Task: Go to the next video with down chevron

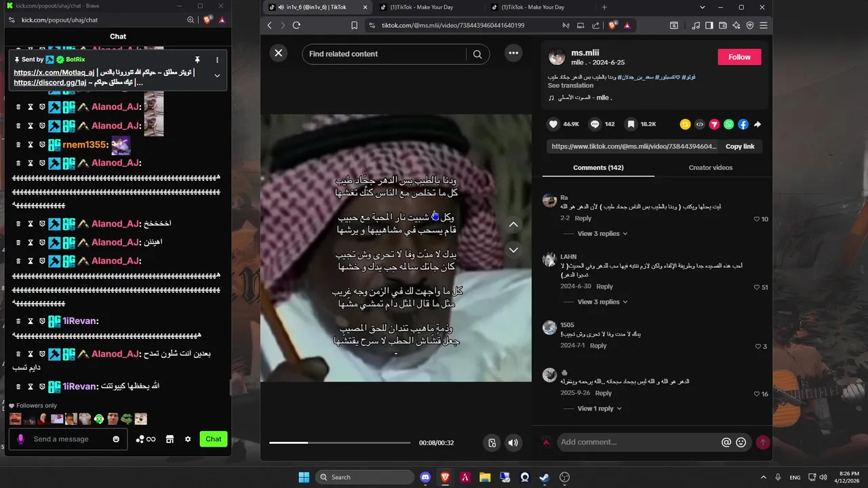Action: tap(513, 250)
